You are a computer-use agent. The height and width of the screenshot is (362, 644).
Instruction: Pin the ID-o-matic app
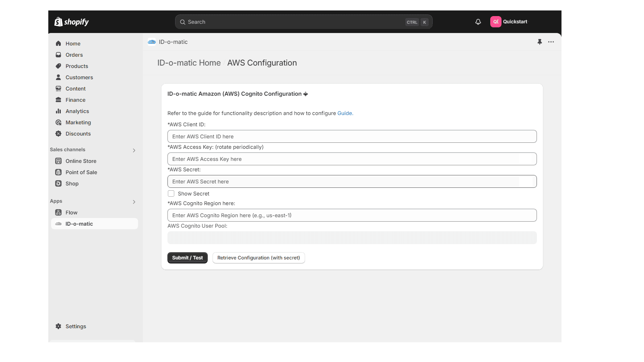point(540,42)
